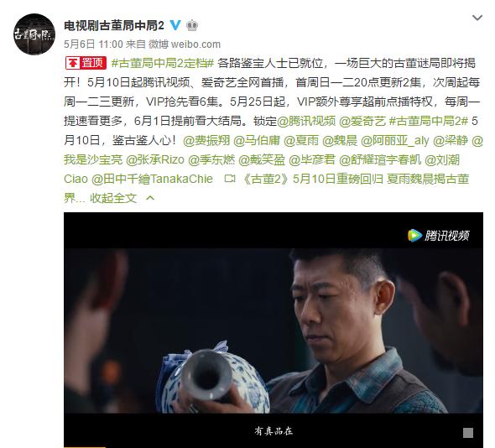Screen dimensions: 495x448
Task: Click the post timestamp 5月6日 11:00
Action: 93,44
